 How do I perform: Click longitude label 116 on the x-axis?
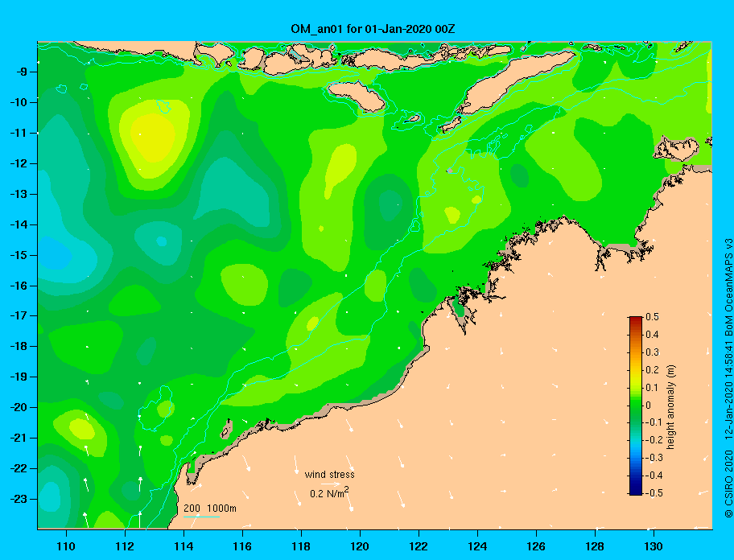242,546
